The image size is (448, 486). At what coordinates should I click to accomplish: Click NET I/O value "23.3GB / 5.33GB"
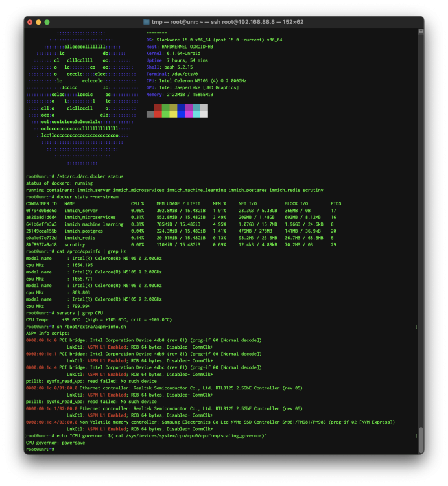point(257,211)
